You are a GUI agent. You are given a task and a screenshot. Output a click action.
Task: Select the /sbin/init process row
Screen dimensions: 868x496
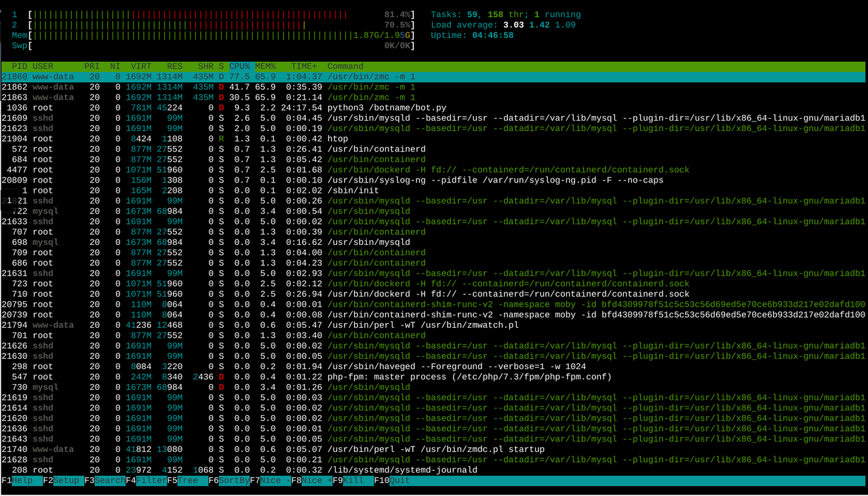(x=434, y=191)
